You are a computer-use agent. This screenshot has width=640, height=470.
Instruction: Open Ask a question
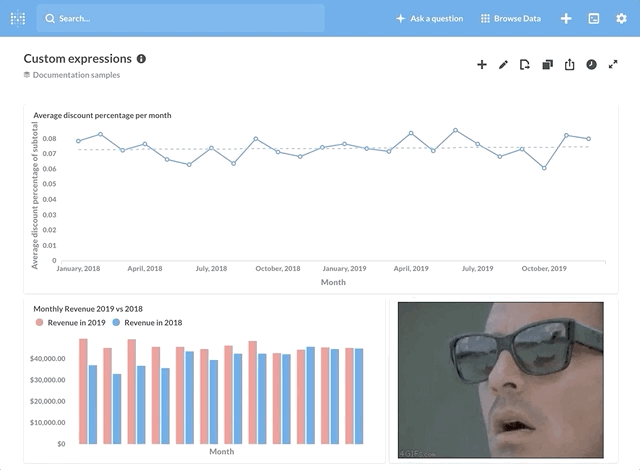(x=429, y=18)
